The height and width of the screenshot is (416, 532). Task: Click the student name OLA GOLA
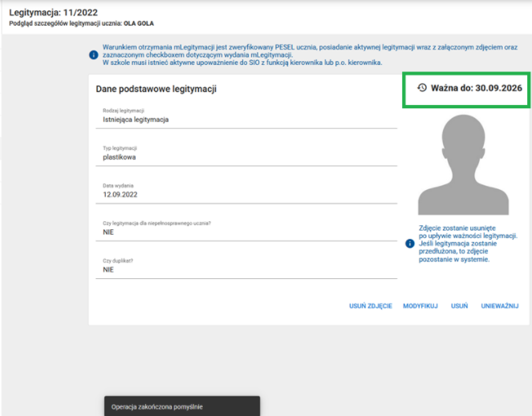[x=138, y=24]
